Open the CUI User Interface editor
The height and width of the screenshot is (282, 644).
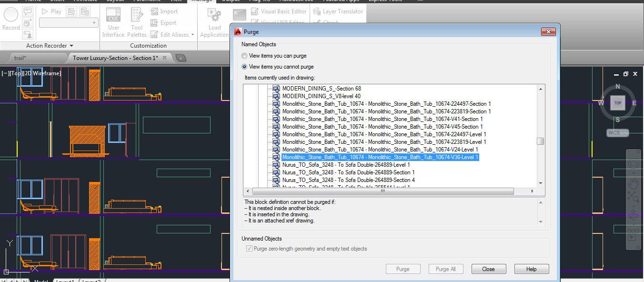pos(113,22)
